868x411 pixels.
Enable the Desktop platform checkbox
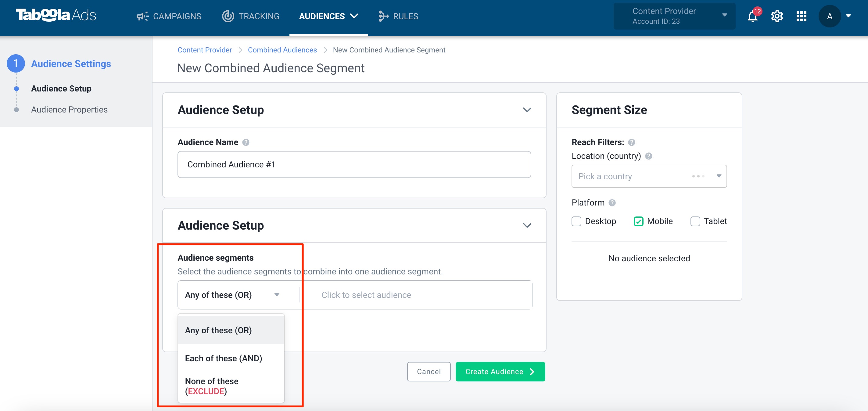coord(576,221)
